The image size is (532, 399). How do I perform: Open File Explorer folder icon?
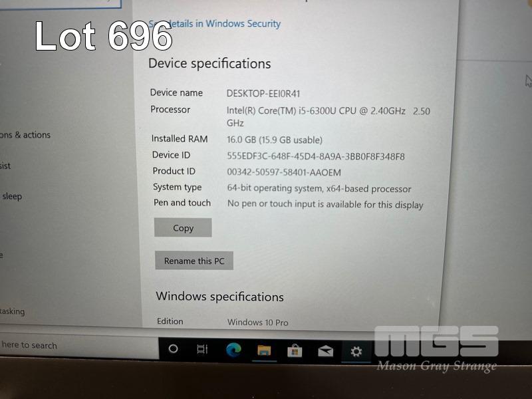(x=264, y=350)
